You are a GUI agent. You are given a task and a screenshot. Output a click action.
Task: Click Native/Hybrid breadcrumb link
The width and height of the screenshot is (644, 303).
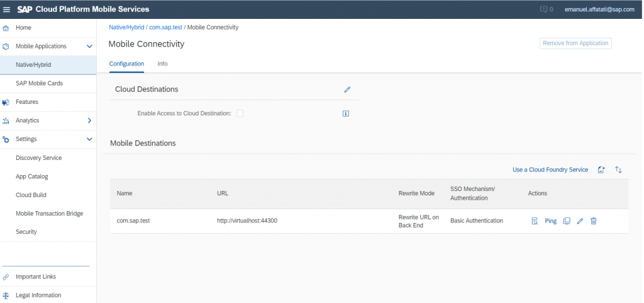click(126, 27)
